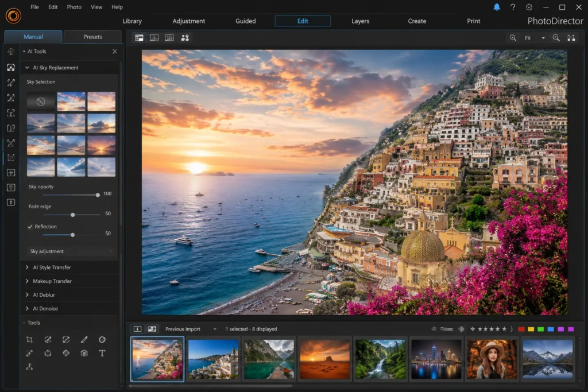Switch to grid browser layout icon
Screen dimensions: 588x392
[x=169, y=38]
